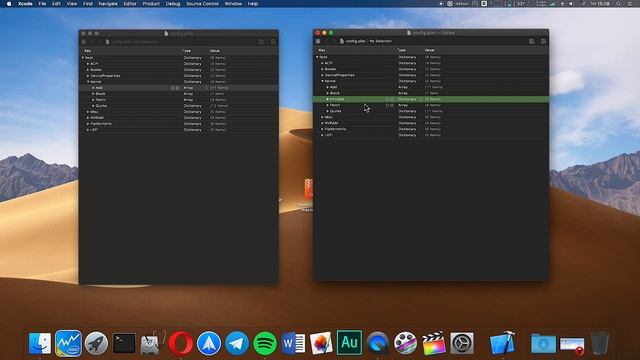Click the Xcode hammer icon in the Dock
640x360 pixels.
click(502, 343)
